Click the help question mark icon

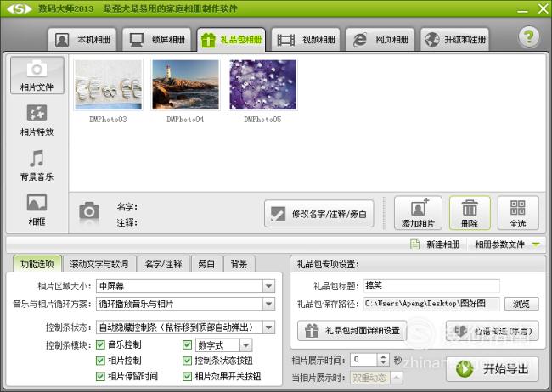[x=529, y=36]
